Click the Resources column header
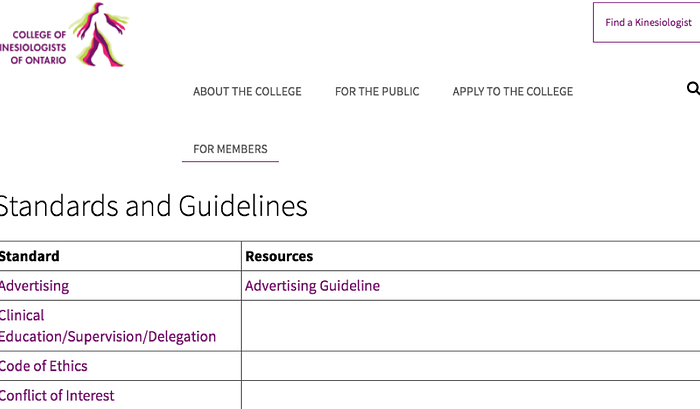700x409 pixels. click(279, 257)
